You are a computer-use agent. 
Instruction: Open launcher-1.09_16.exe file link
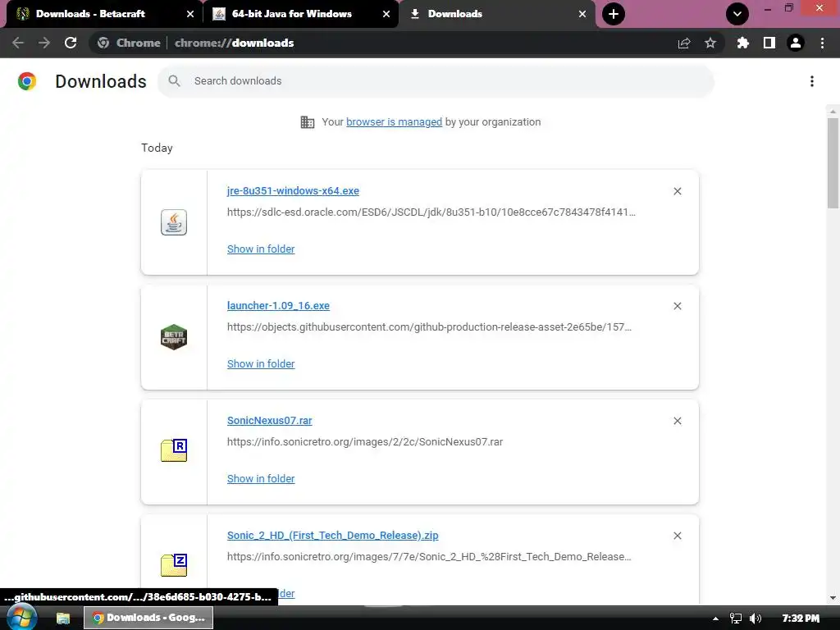point(279,306)
